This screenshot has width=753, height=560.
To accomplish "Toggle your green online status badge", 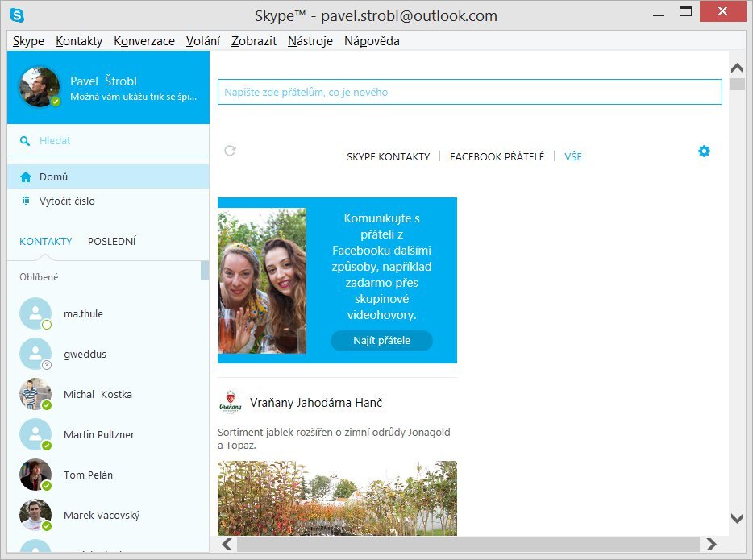I will (54, 102).
